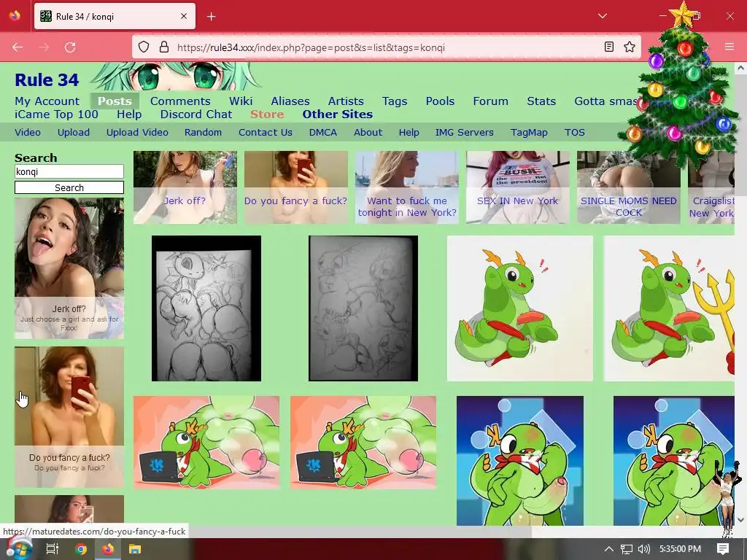Open the Firefox hamburger menu
Viewport: 747px width, 560px height.
coord(729,47)
